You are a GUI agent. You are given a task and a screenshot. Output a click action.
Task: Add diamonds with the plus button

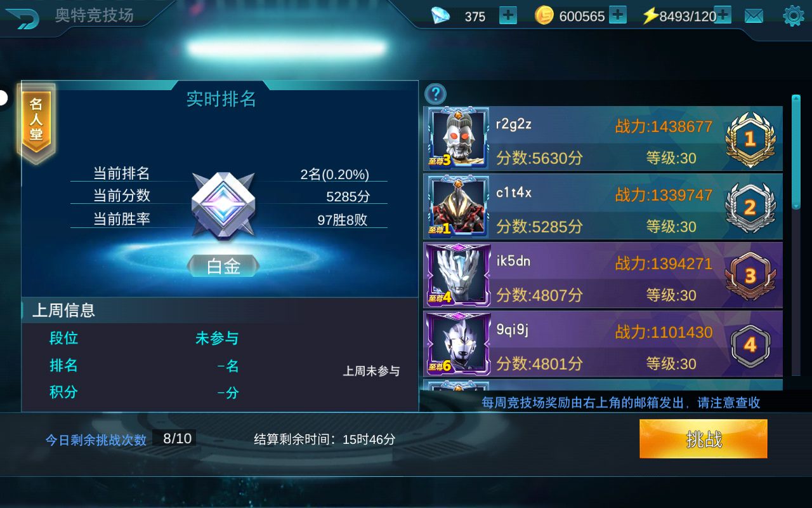click(x=508, y=15)
